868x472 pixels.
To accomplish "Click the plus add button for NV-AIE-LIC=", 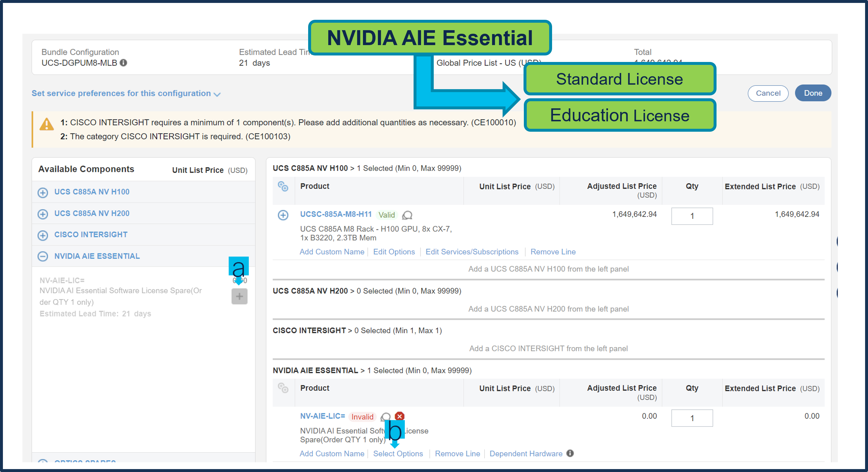I will point(239,297).
